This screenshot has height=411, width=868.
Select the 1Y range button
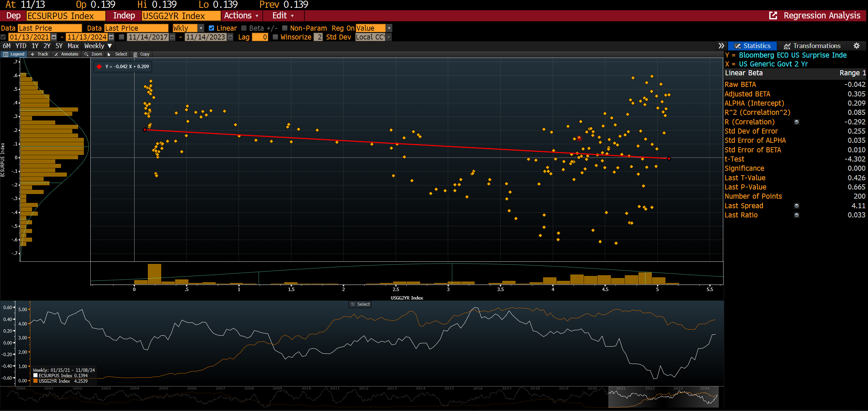35,46
